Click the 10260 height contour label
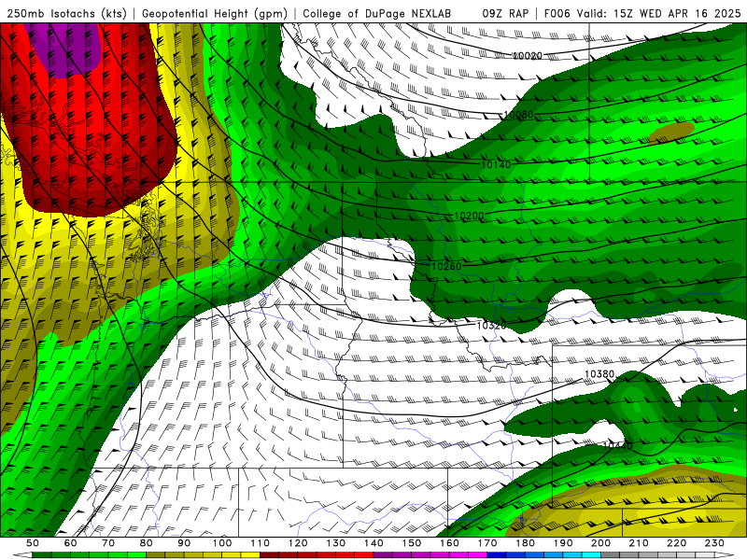Image resolution: width=747 pixels, height=560 pixels. click(447, 266)
